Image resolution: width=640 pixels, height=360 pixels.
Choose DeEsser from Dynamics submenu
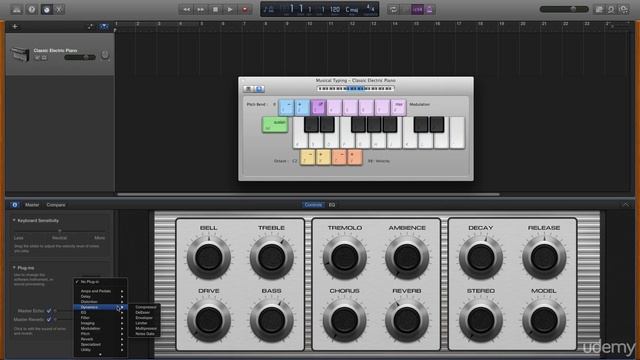point(145,312)
